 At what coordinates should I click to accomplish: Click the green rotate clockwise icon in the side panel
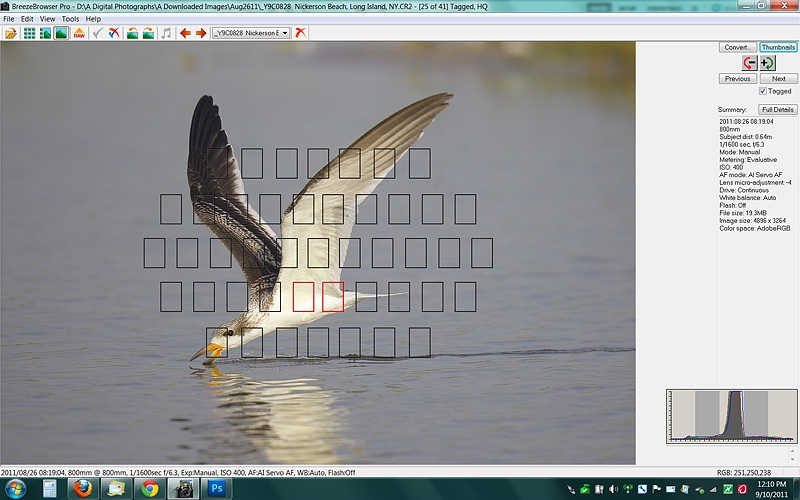(767, 63)
